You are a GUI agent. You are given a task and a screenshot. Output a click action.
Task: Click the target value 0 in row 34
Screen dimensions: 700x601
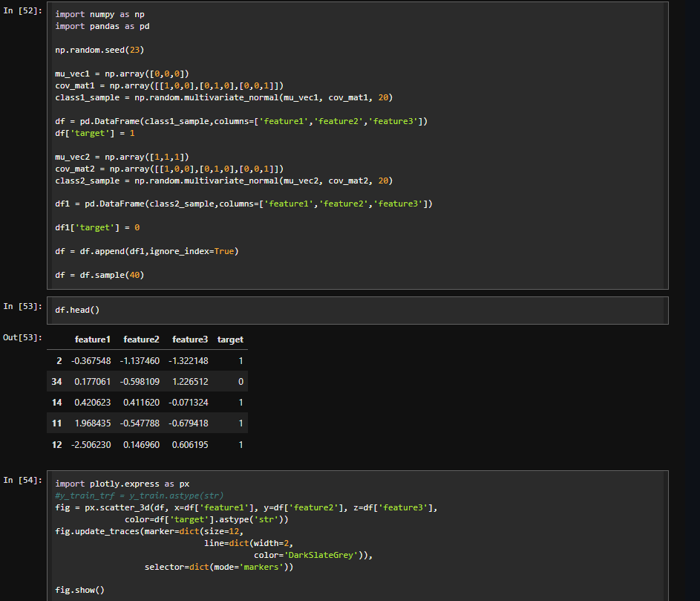tap(241, 382)
